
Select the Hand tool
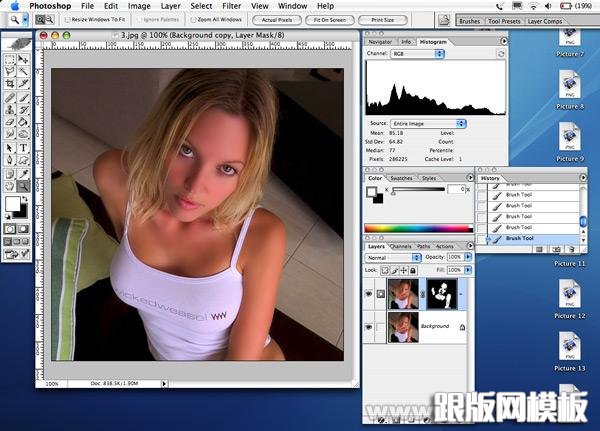[10, 186]
